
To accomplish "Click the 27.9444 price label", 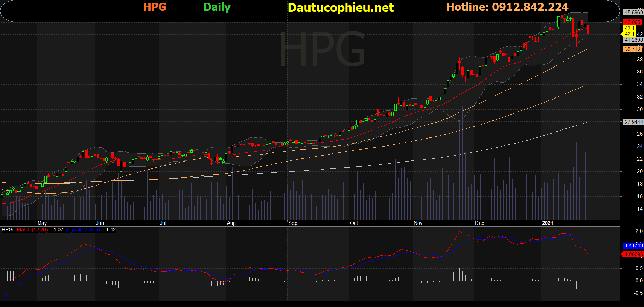I will tap(634, 122).
